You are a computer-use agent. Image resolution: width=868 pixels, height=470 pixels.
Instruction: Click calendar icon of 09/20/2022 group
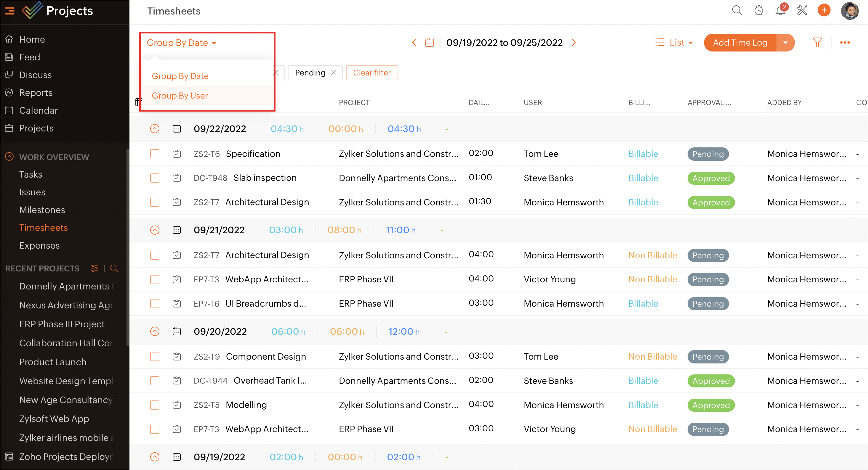[x=177, y=331]
